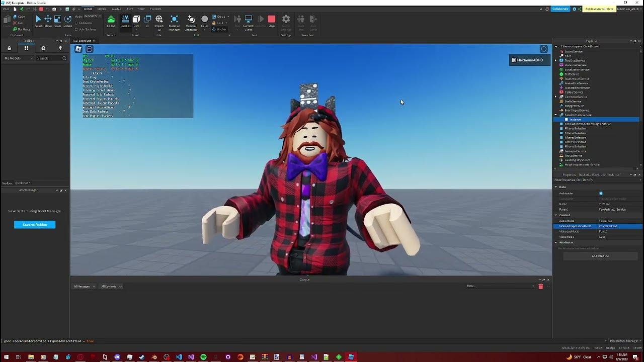Stop the running playtest

click(x=271, y=21)
